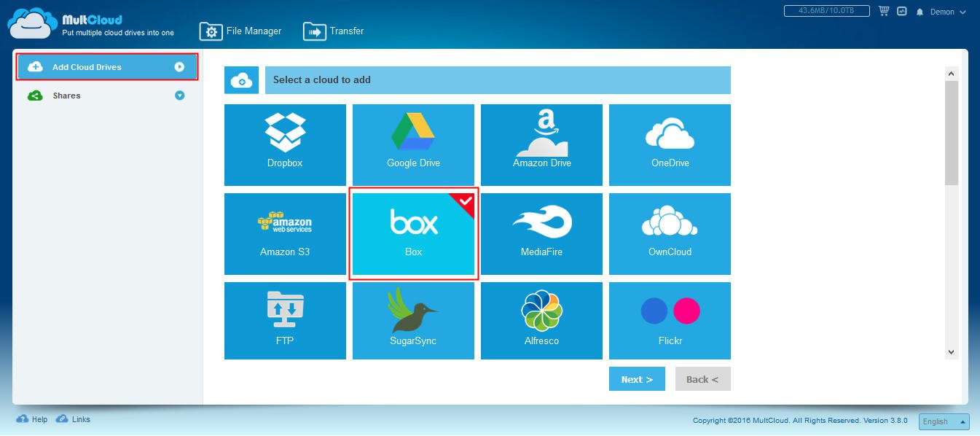Open the shopping cart icon
Viewport: 980px width, 436px height.
885,11
